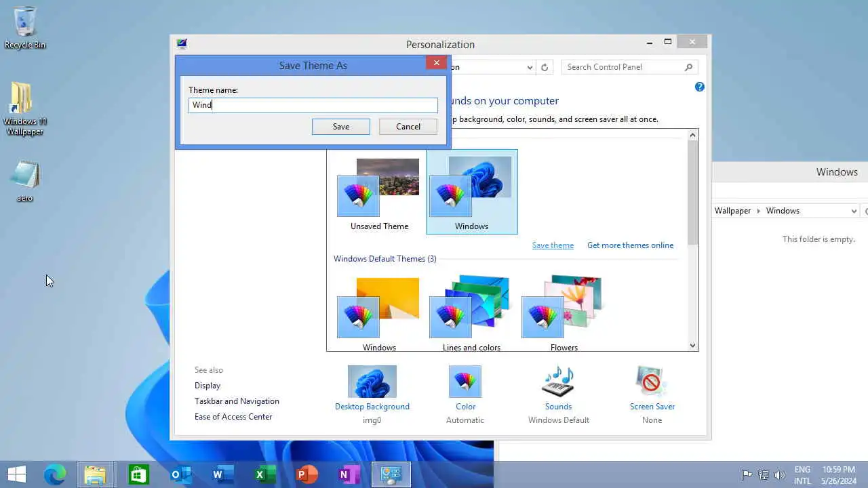868x488 pixels.
Task: Expand the Control Panel address dropdown
Action: tap(530, 67)
